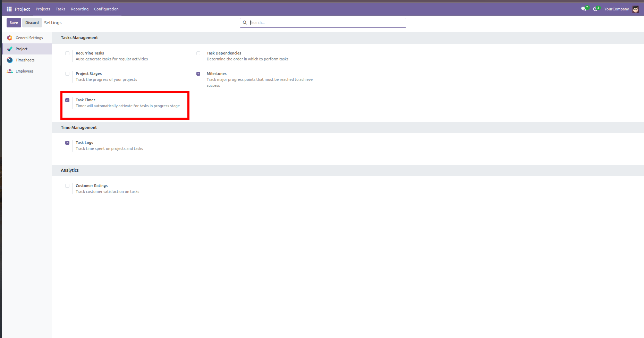Viewport: 644px width, 338px height.
Task: Enable the Project Stages checkbox
Action: [67, 74]
